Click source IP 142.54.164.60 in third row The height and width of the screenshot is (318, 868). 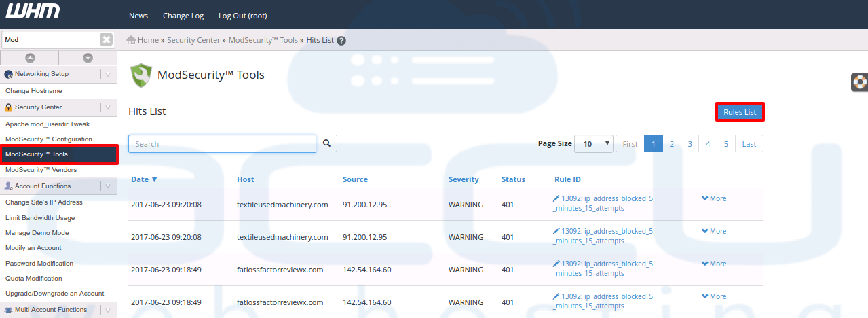pyautogui.click(x=367, y=270)
